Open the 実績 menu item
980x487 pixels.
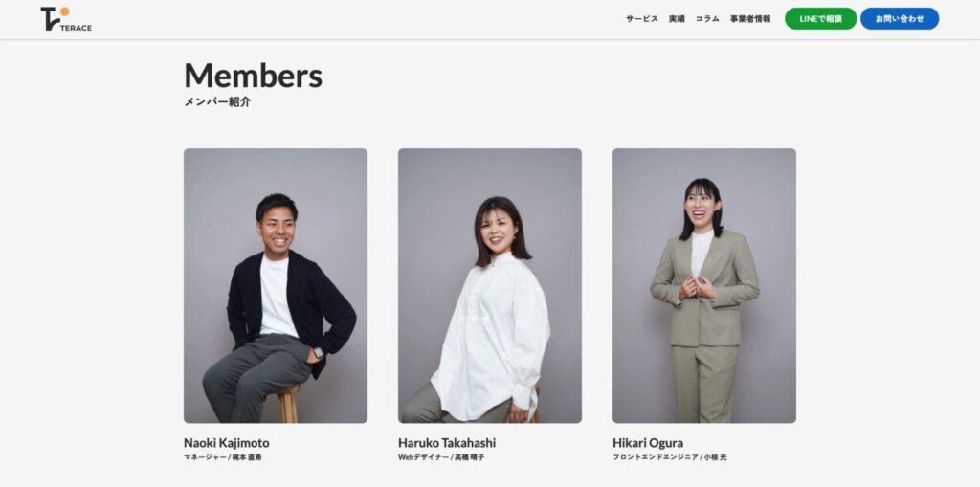coord(677,19)
